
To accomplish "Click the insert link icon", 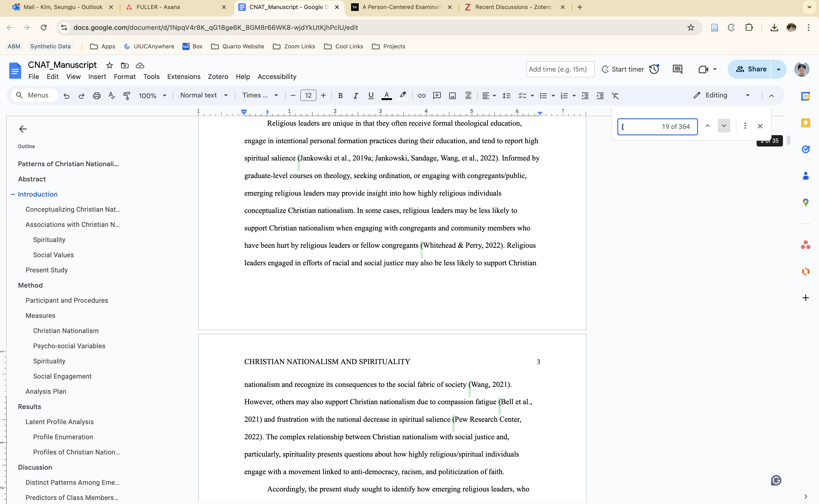I will click(421, 96).
